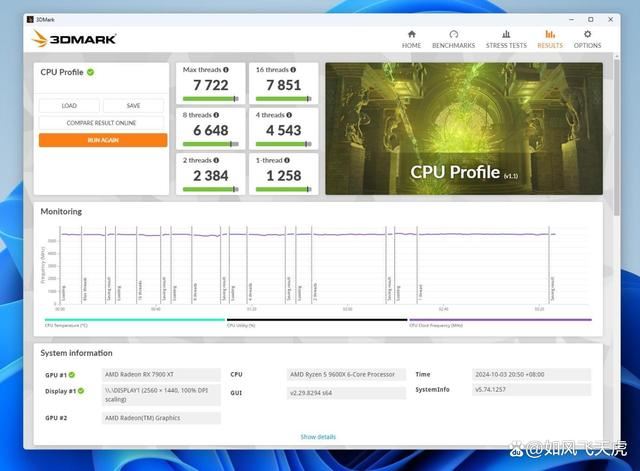Viewport: 640px width, 471px height.
Task: Click the green checkmark beside CPU Profile
Action: click(x=91, y=72)
